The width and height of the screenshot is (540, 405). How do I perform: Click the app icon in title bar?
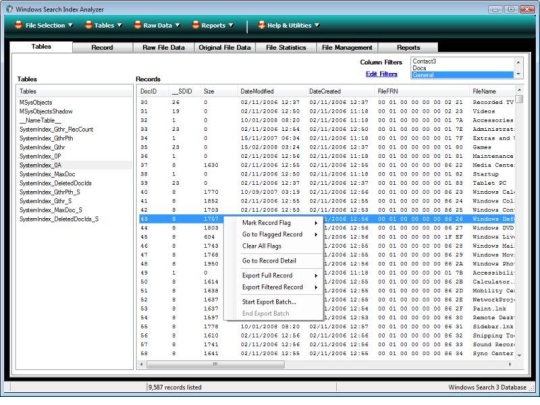pyautogui.click(x=10, y=9)
